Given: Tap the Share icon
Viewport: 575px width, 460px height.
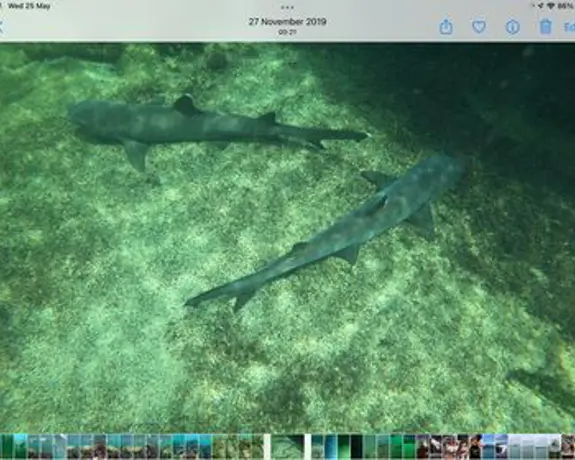Looking at the screenshot, I should (446, 27).
